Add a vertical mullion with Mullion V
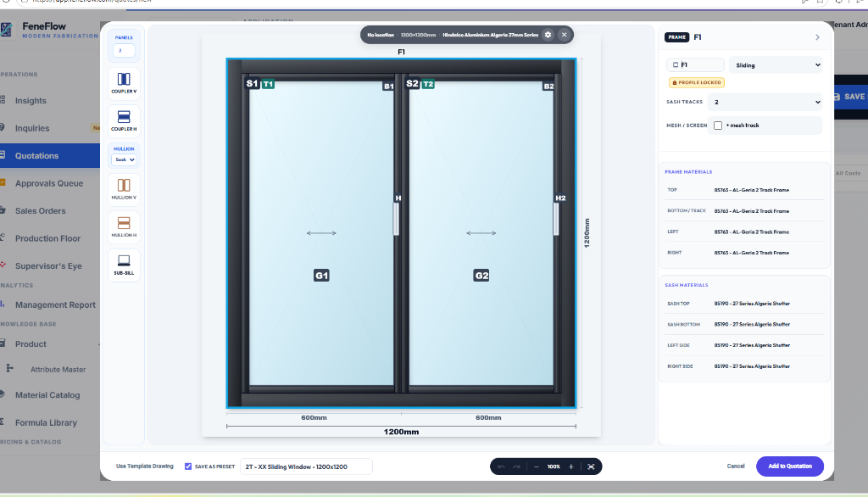 124,189
